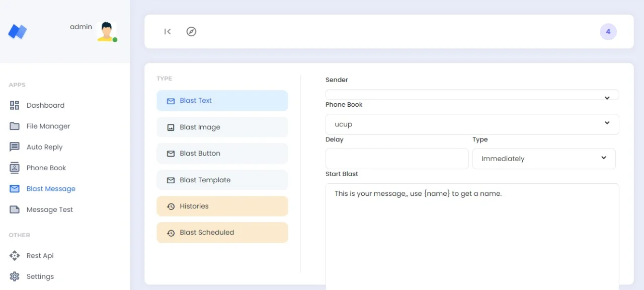The height and width of the screenshot is (290, 644).
Task: Click the Settings gear icon
Action: pyautogui.click(x=15, y=276)
